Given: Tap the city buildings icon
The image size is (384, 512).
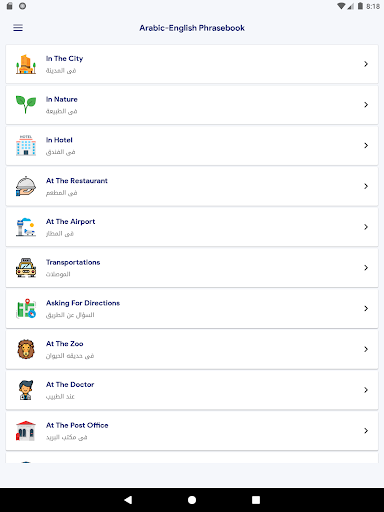Looking at the screenshot, I should coord(26,64).
